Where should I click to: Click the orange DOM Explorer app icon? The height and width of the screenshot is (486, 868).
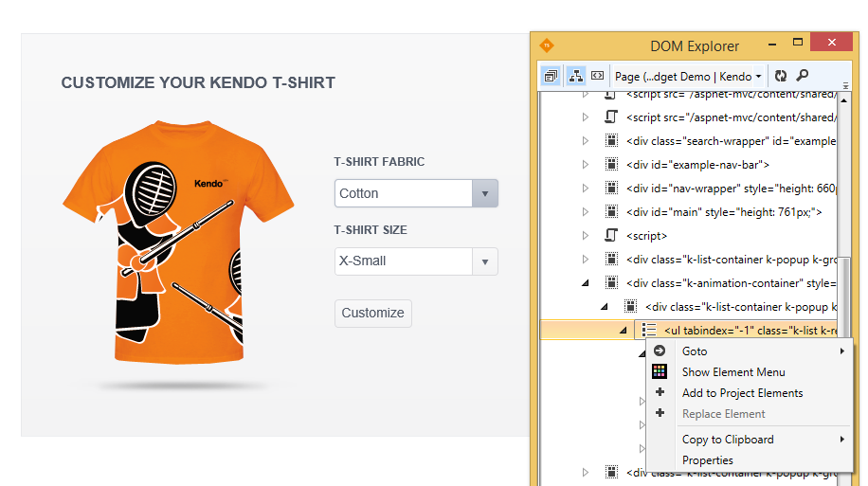547,45
